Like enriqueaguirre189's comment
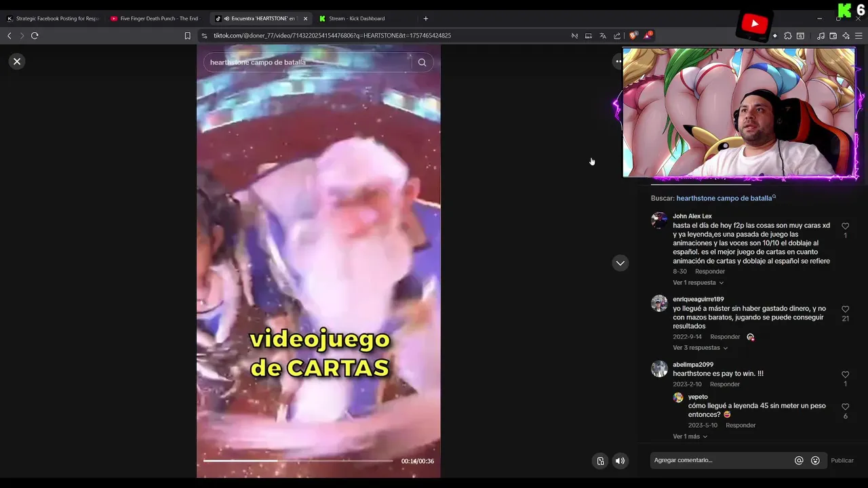868x488 pixels. coord(845,309)
